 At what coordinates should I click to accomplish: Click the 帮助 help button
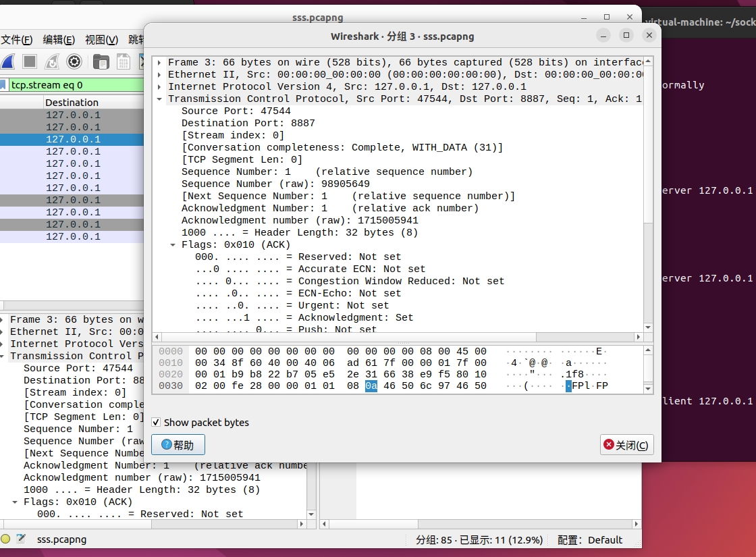coord(178,445)
